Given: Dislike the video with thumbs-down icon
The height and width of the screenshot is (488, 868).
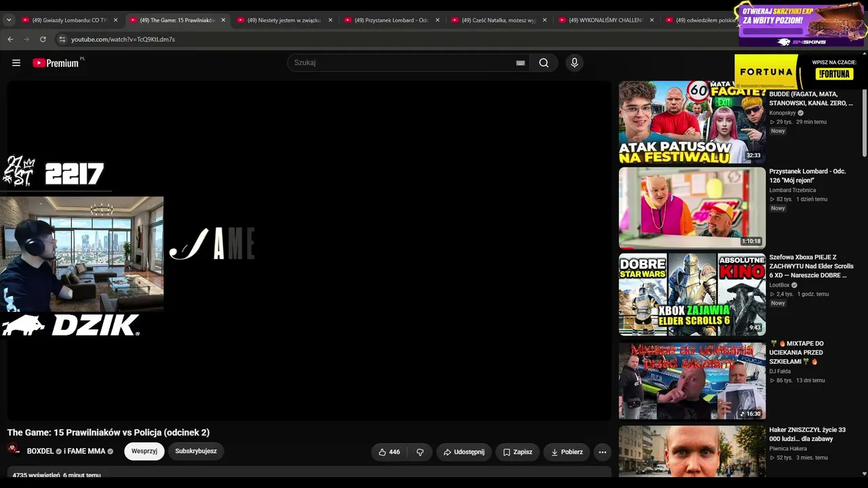Looking at the screenshot, I should coord(420,452).
